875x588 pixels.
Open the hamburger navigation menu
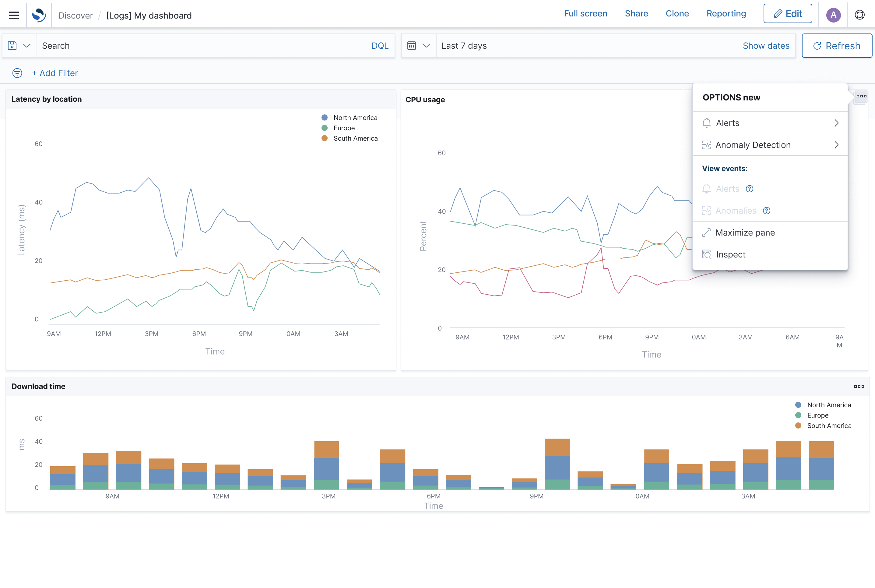(14, 15)
